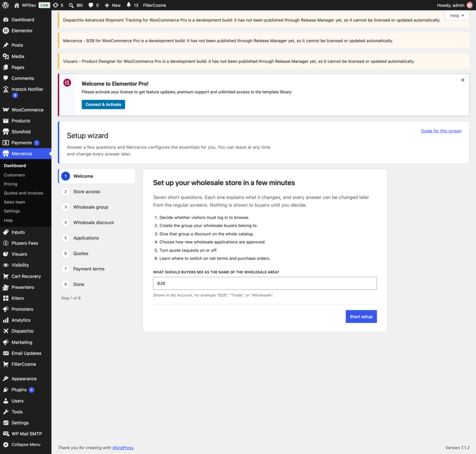Viewport: 476px width, 454px height.
Task: Open the Pages sidebar menu item
Action: click(26, 67)
